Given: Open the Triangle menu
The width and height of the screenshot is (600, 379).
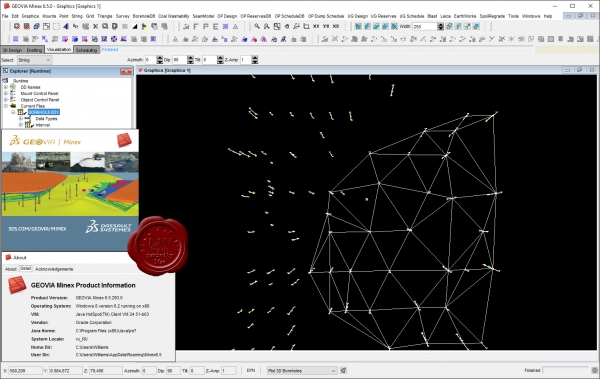Looking at the screenshot, I should pos(104,16).
